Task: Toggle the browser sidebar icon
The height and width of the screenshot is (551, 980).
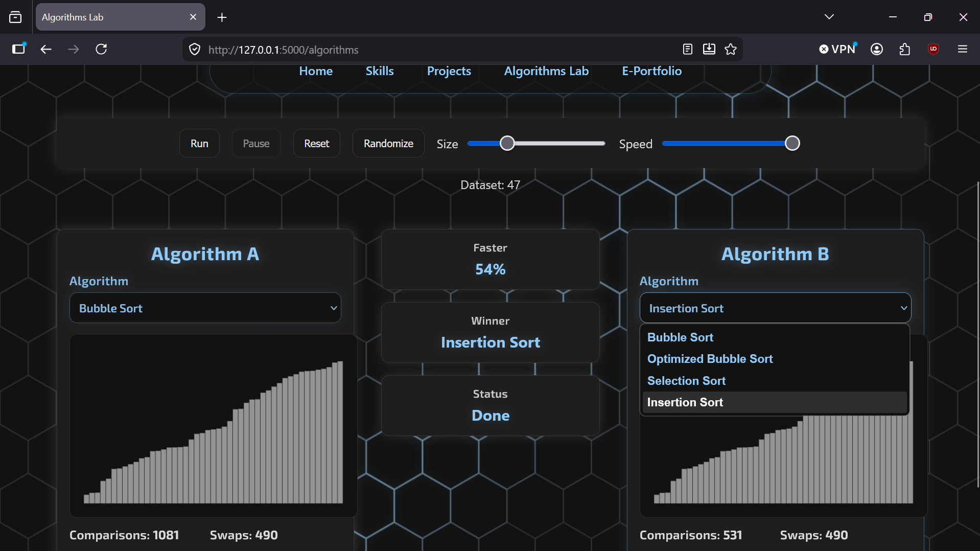Action: click(x=19, y=49)
